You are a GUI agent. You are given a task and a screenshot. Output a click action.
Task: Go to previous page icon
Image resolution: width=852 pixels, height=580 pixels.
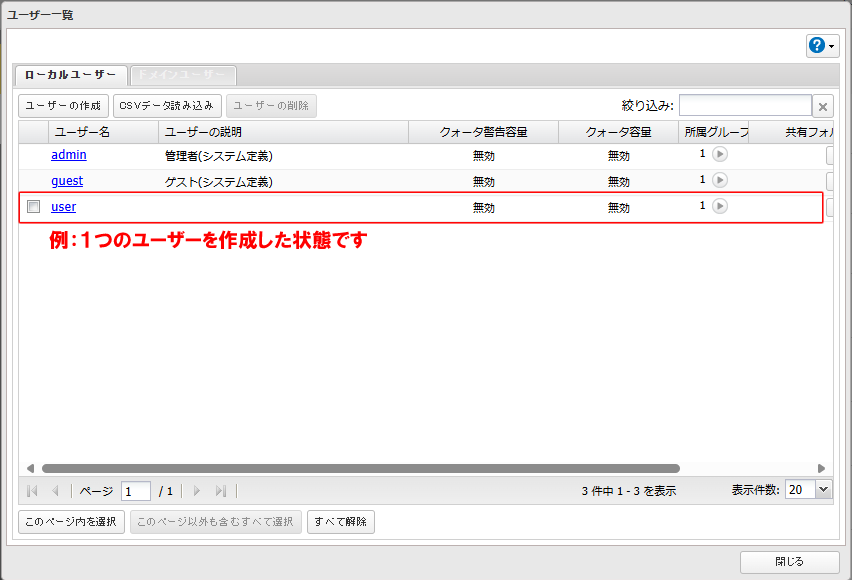click(x=55, y=491)
